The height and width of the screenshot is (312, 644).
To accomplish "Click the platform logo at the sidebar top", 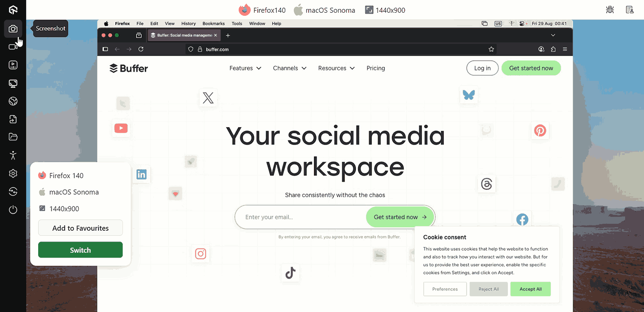I will [x=13, y=10].
